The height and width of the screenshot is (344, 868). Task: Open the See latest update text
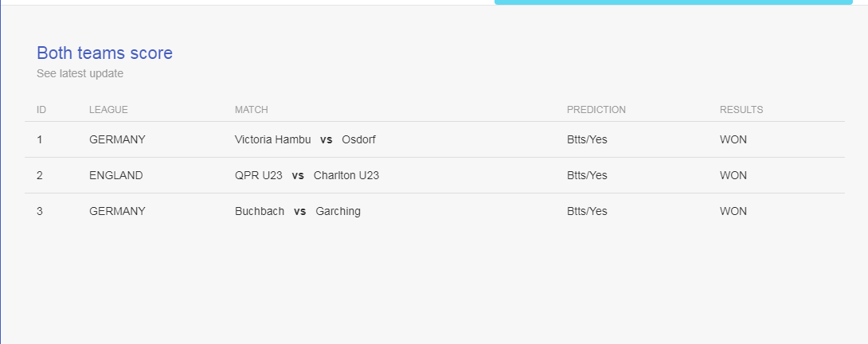coord(80,74)
